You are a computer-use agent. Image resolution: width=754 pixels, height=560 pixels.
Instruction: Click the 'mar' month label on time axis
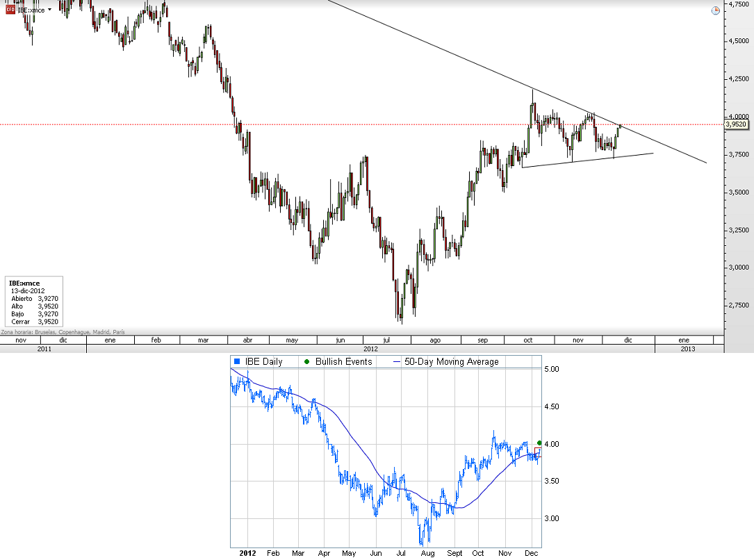203,340
